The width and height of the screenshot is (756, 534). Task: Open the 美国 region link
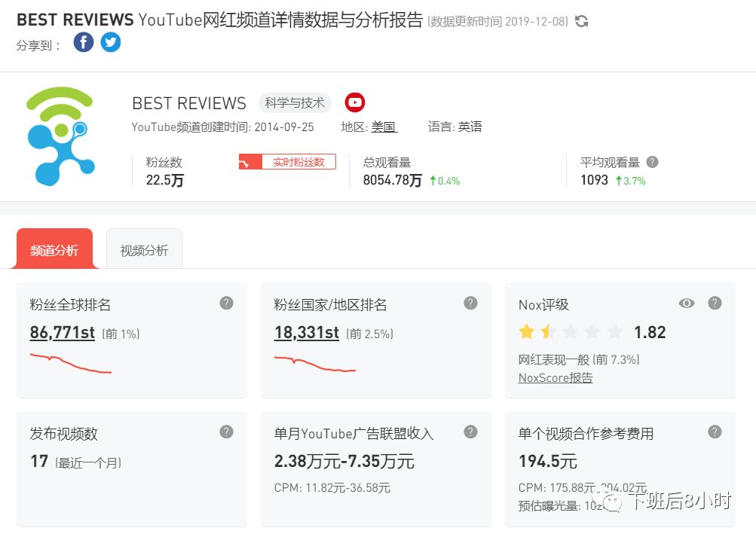point(382,126)
